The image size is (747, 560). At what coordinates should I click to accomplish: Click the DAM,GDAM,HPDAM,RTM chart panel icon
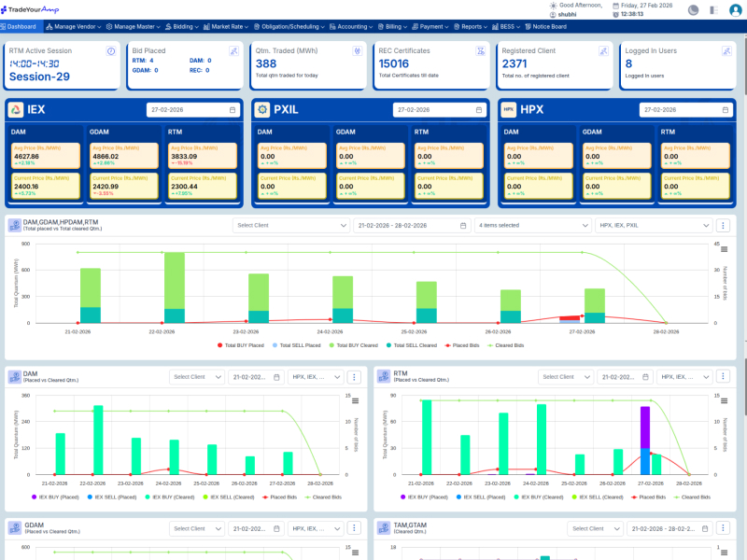tap(15, 225)
